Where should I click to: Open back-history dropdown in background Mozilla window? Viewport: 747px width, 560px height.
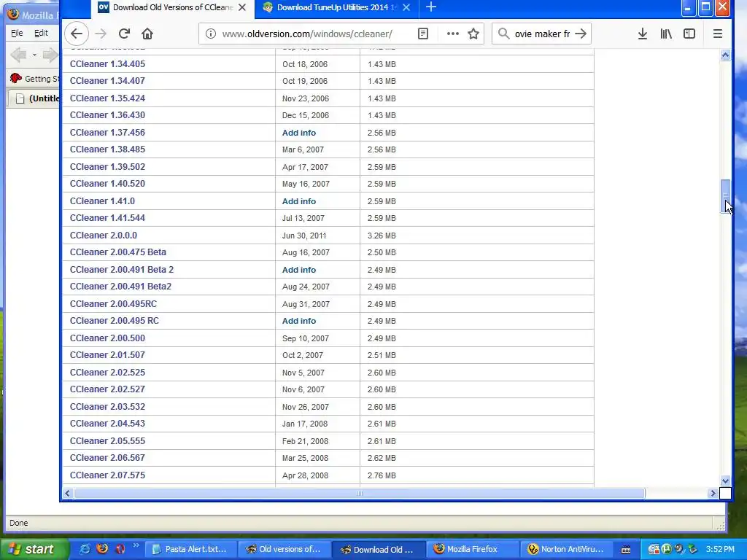[x=34, y=55]
